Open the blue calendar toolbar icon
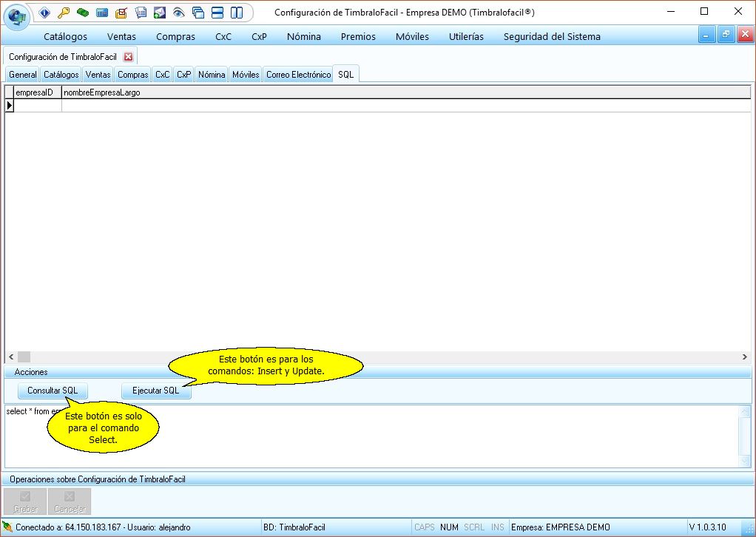 [102, 13]
